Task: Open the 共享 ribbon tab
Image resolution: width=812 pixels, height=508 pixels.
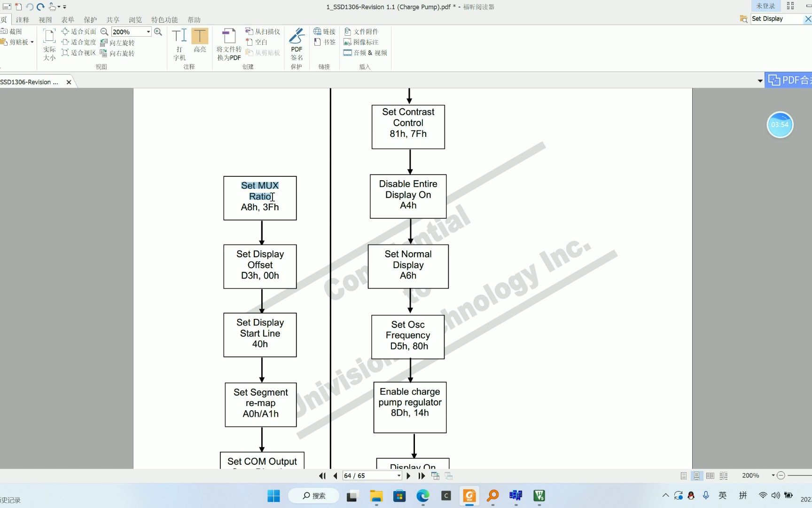Action: (113, 20)
